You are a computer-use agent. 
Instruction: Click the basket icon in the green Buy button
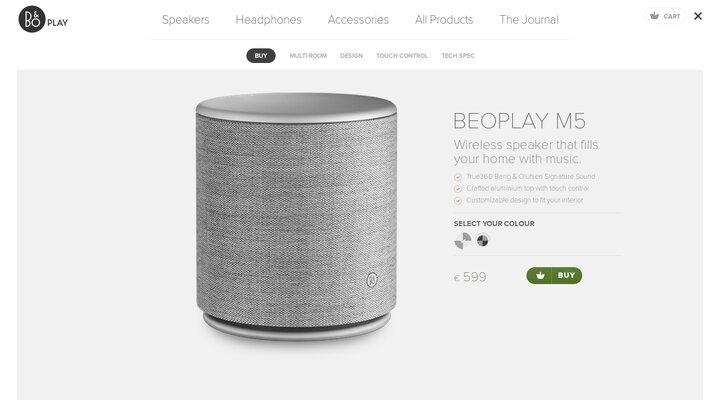click(x=540, y=276)
